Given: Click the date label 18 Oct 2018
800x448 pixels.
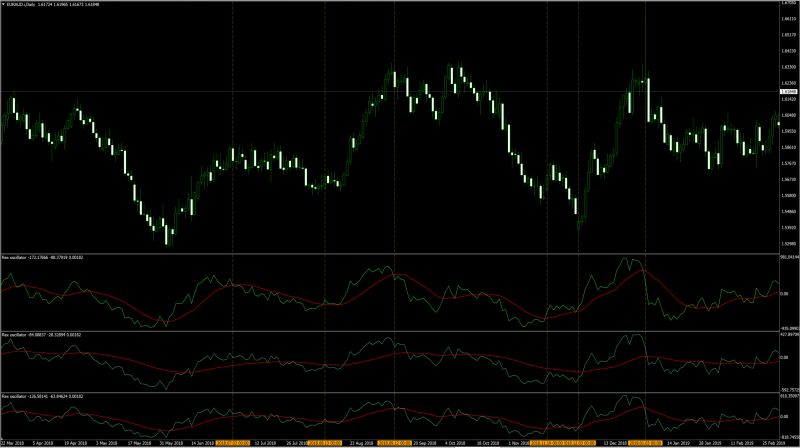Looking at the screenshot, I should (x=487, y=443).
